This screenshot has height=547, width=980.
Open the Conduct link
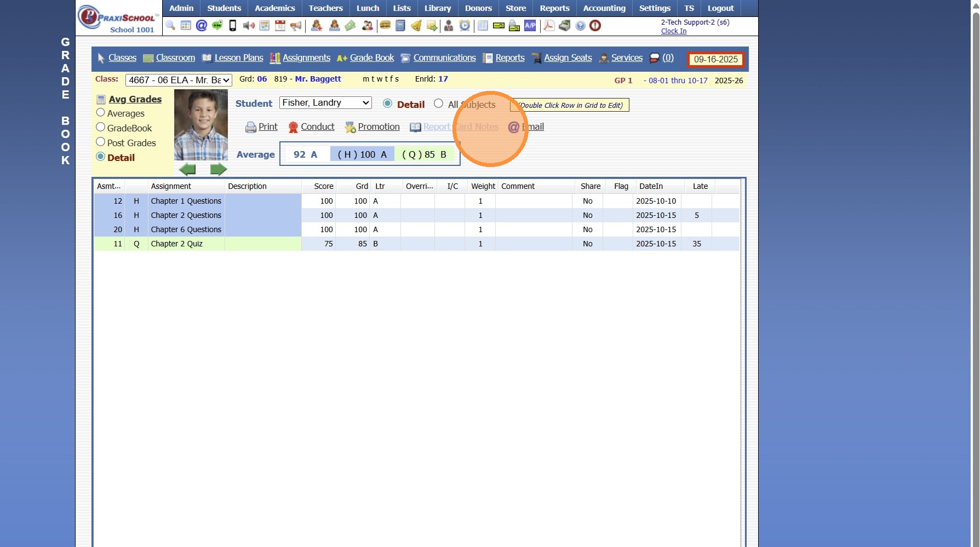coord(318,127)
